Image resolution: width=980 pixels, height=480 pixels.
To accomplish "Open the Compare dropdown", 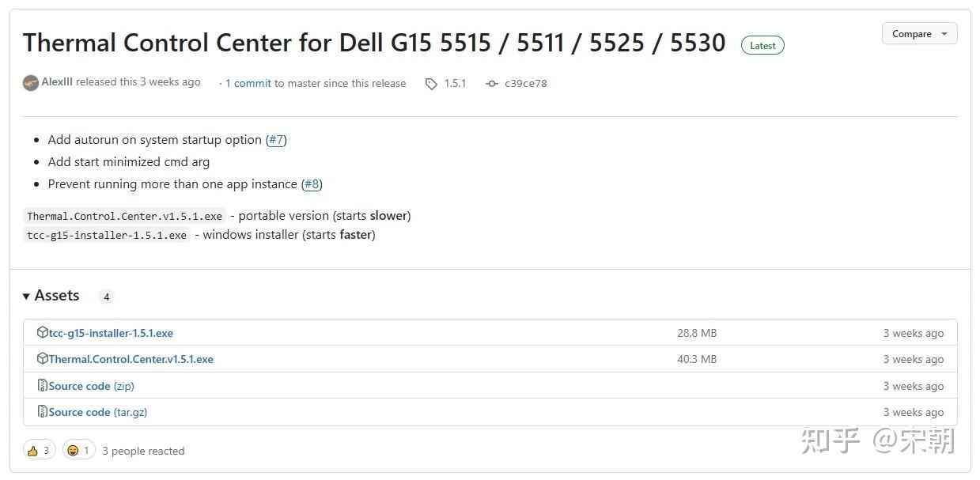I will click(919, 34).
